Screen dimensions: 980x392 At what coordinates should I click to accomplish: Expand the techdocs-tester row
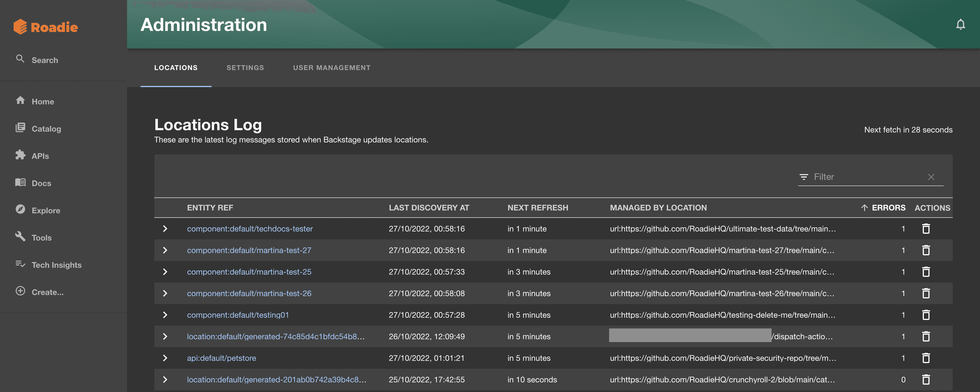[x=165, y=229]
